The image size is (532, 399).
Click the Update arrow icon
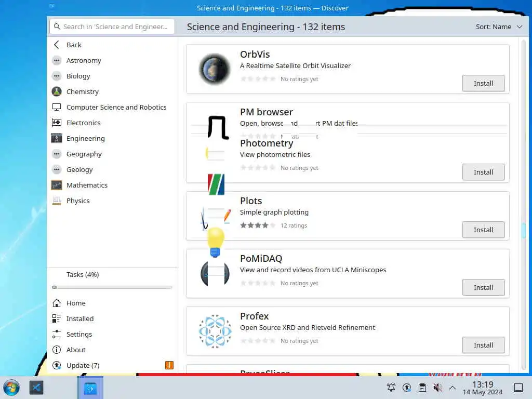point(57,365)
